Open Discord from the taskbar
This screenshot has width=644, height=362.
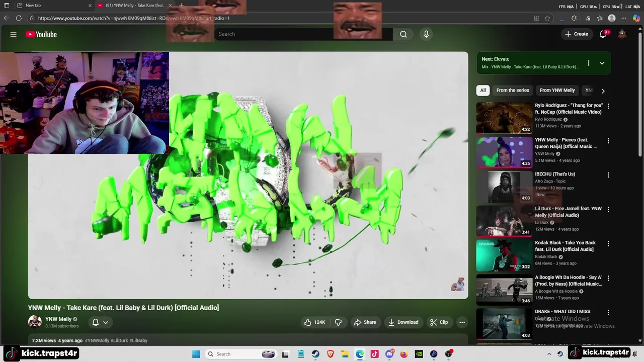click(x=389, y=354)
